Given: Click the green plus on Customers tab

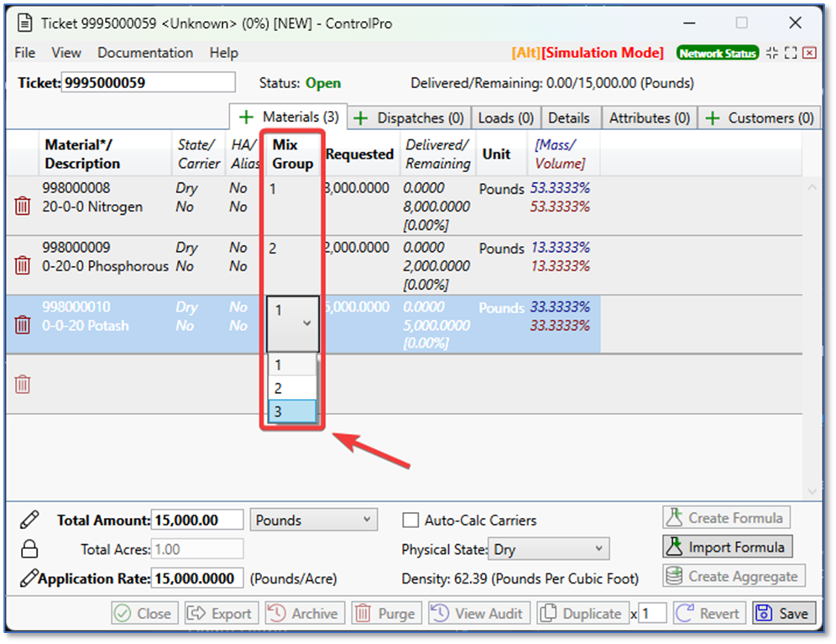Looking at the screenshot, I should tap(712, 118).
